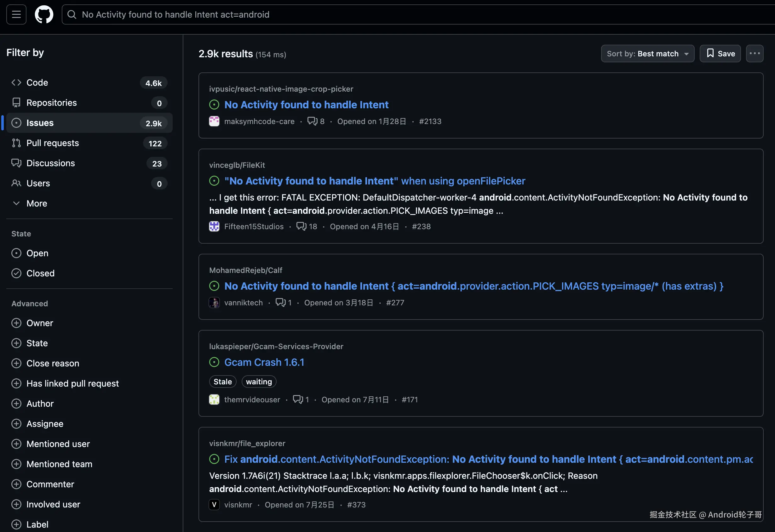Viewport: 775px width, 532px height.
Task: Open the three-dots more options menu
Action: pyautogui.click(x=754, y=54)
